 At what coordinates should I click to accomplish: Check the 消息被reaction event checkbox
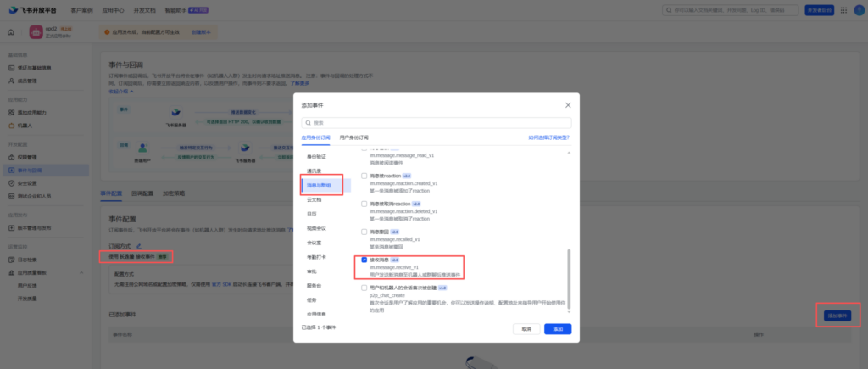pos(364,176)
